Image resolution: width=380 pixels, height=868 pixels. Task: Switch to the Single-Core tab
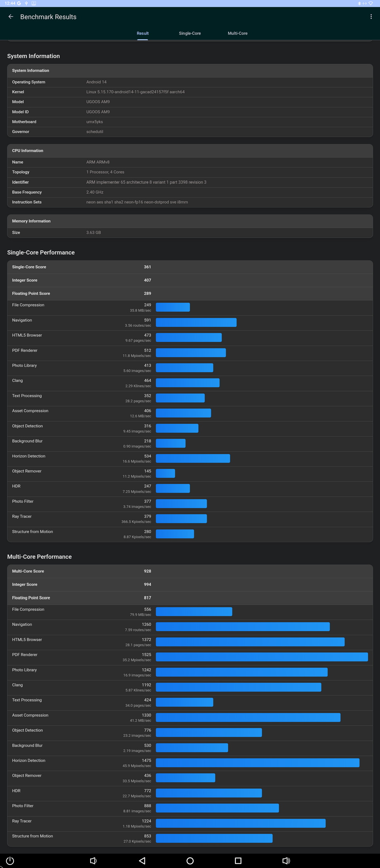coord(190,33)
